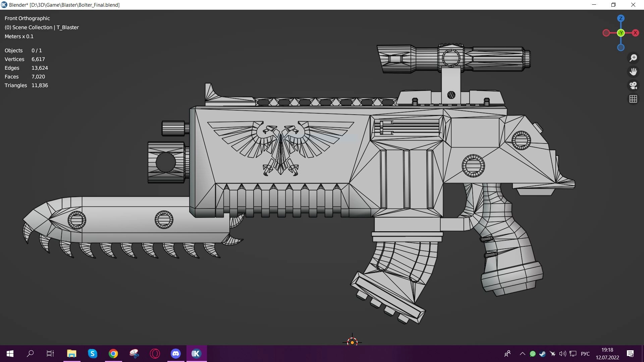
Task: Open volume control in system tray
Action: point(562,354)
